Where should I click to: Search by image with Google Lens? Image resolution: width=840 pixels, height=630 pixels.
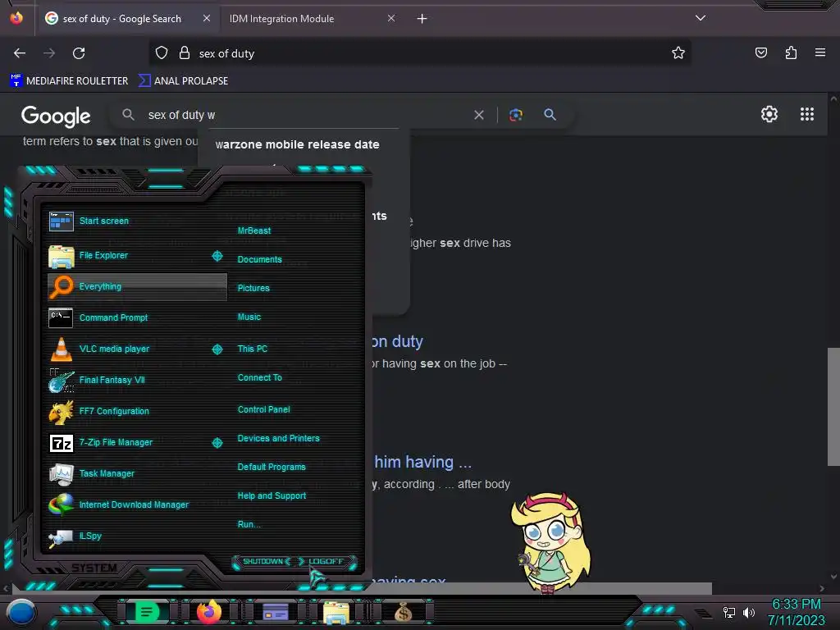pos(516,115)
